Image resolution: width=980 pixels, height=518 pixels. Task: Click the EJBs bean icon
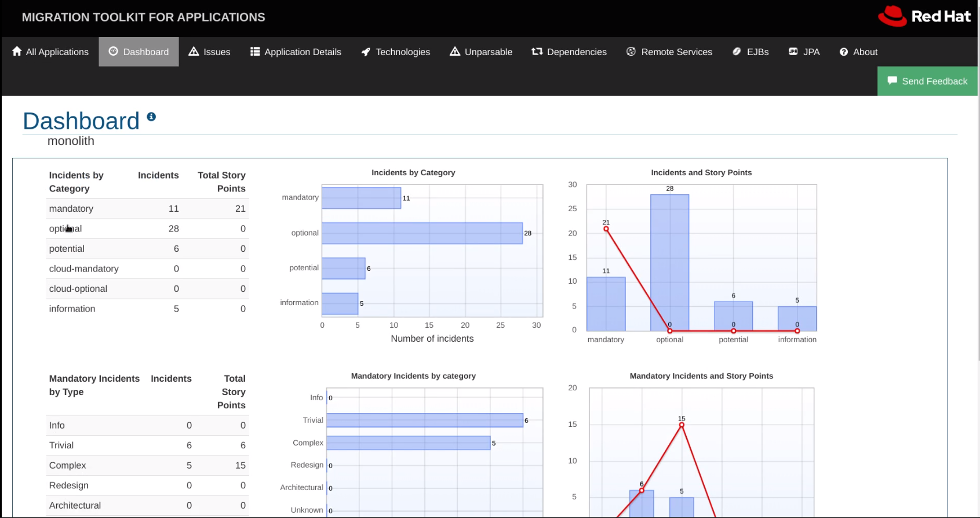click(737, 51)
